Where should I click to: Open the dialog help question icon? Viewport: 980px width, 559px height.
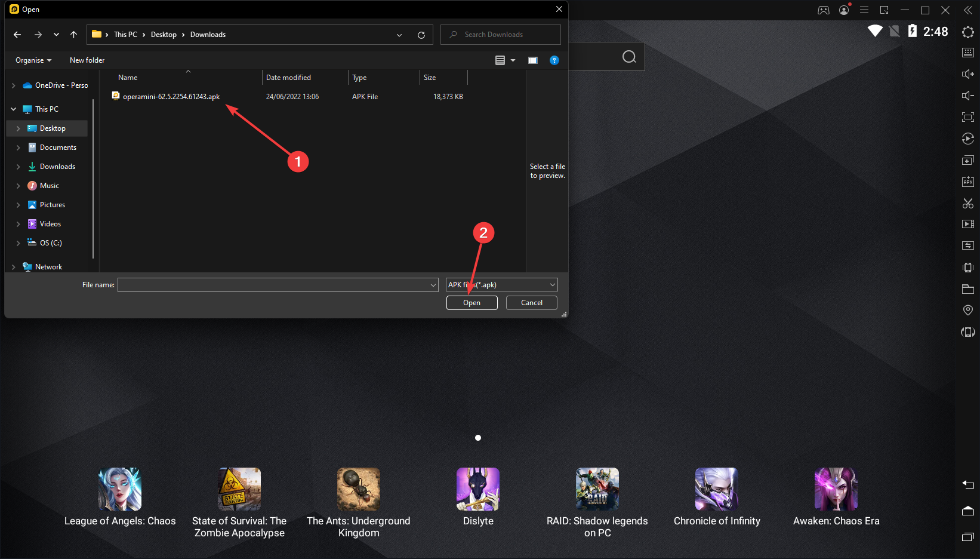554,60
